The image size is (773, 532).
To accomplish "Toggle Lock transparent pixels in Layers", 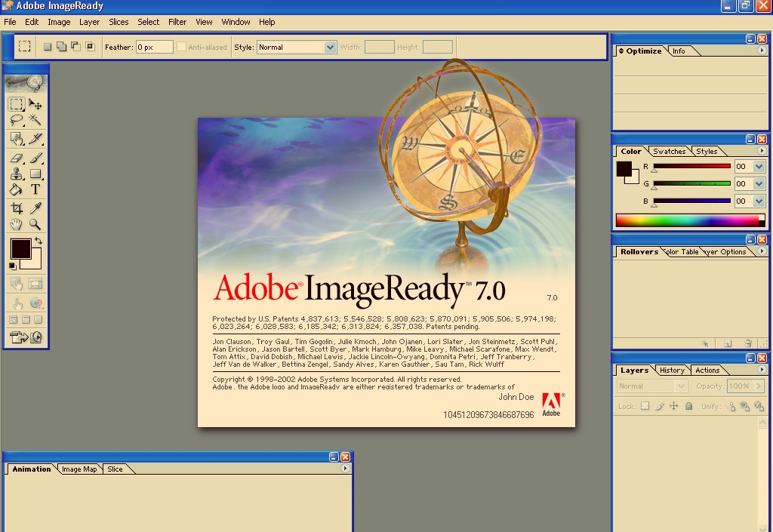I will pos(645,406).
